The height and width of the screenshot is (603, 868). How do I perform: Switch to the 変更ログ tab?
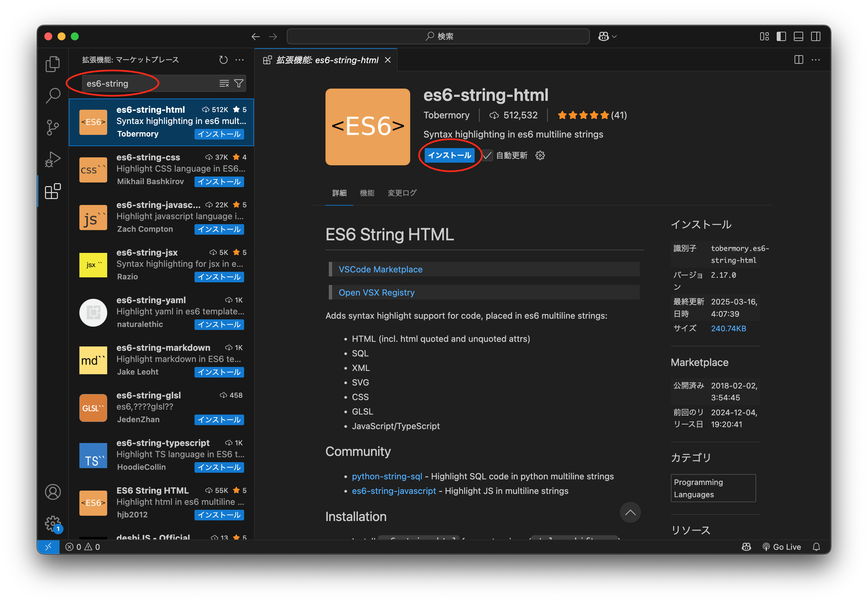coord(402,193)
